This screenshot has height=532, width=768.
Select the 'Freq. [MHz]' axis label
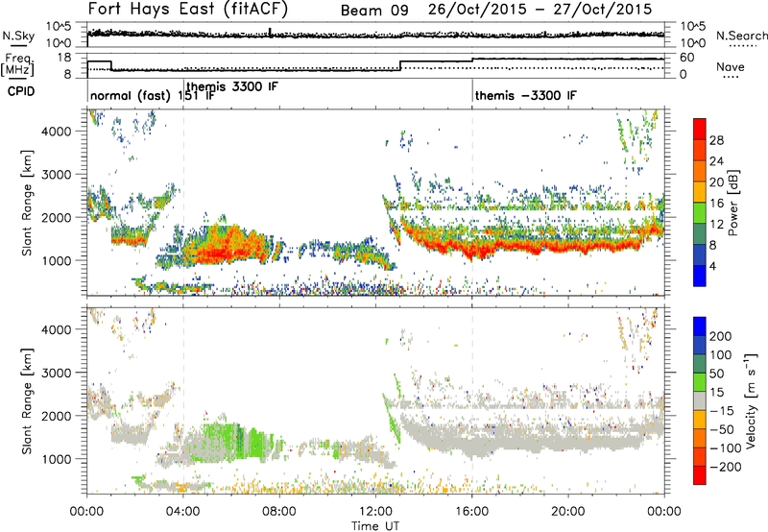point(17,65)
